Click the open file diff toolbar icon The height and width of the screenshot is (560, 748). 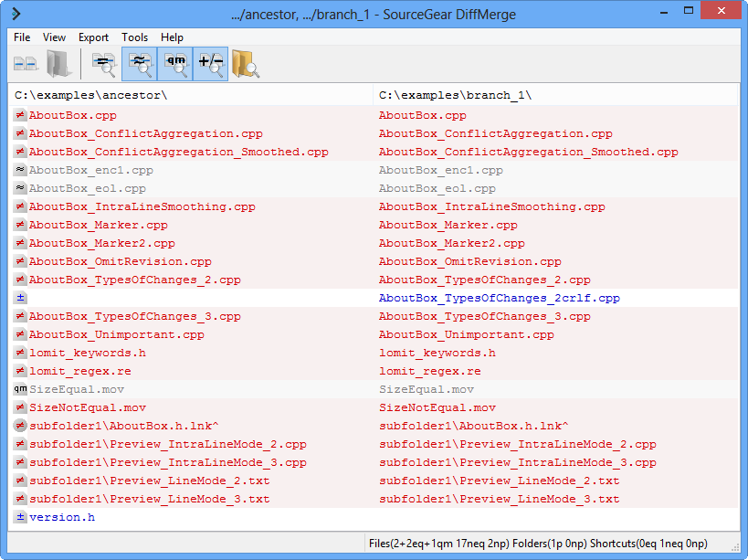[x=25, y=65]
